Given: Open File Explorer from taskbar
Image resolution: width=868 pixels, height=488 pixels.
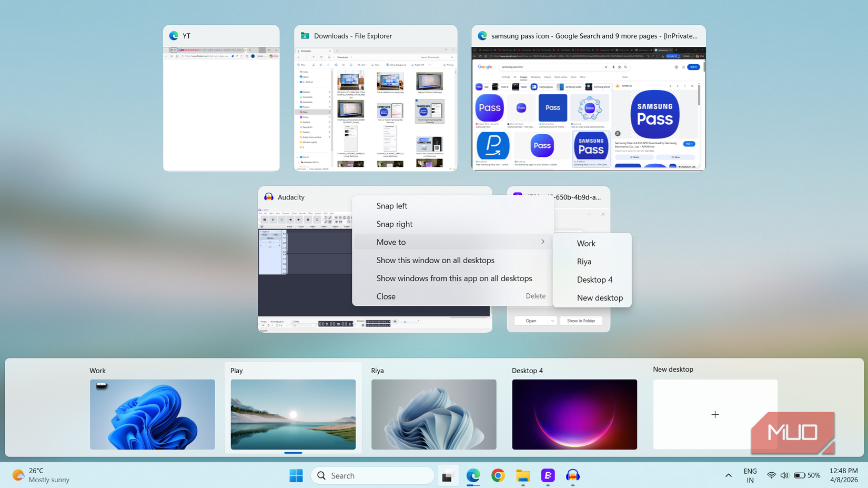Looking at the screenshot, I should tap(523, 475).
